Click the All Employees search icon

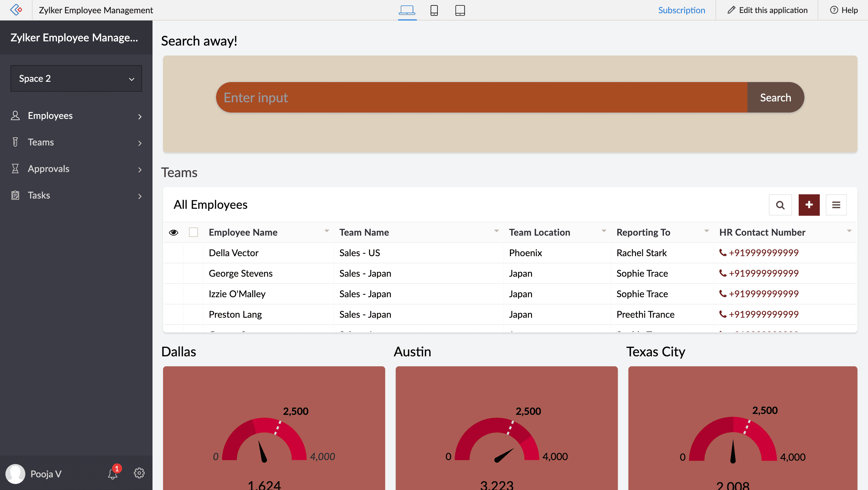click(780, 205)
